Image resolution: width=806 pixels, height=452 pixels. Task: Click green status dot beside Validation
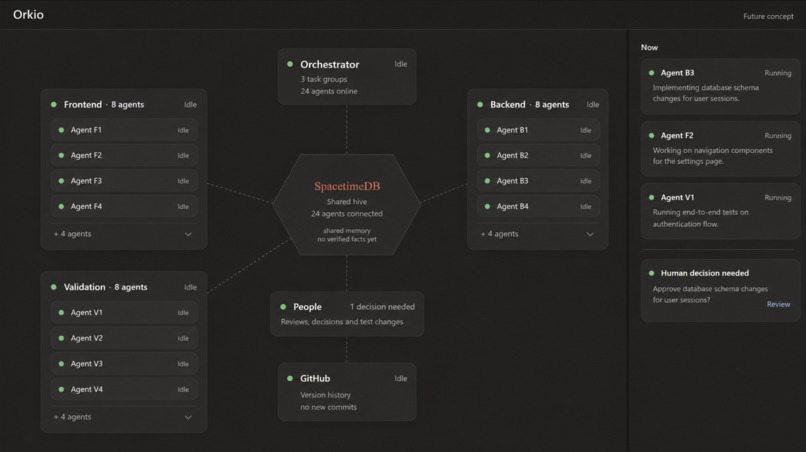(x=53, y=287)
